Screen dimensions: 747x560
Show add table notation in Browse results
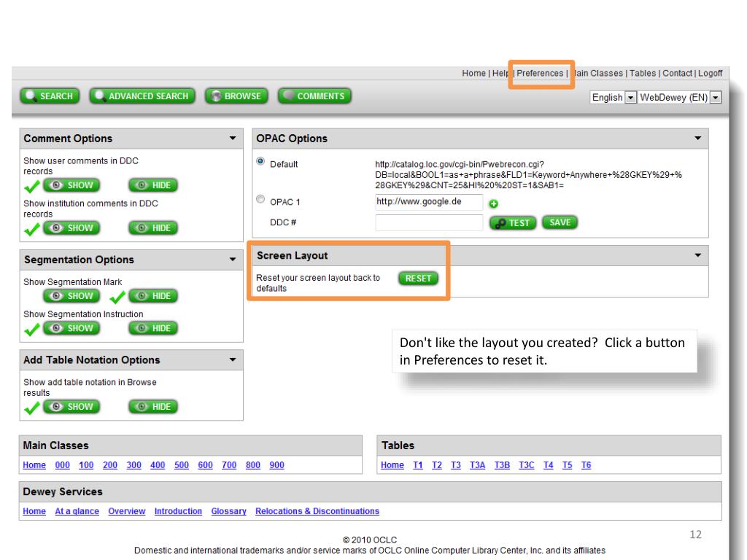pos(71,407)
